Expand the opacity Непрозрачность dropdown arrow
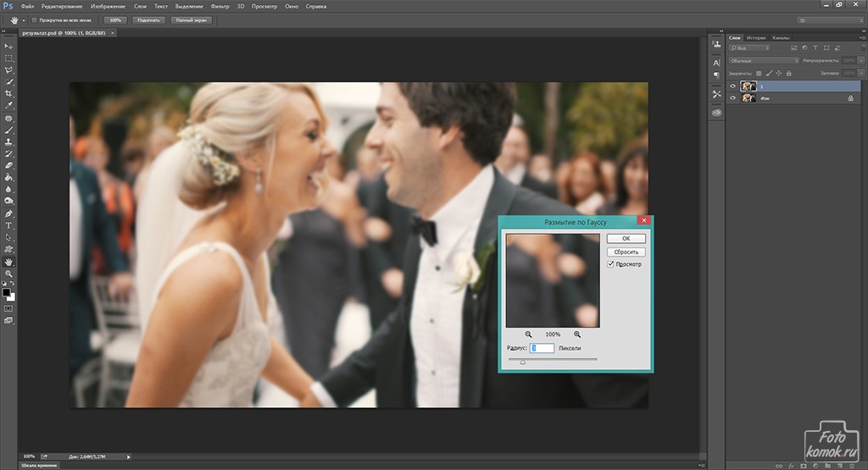The width and height of the screenshot is (868, 470). coord(860,61)
